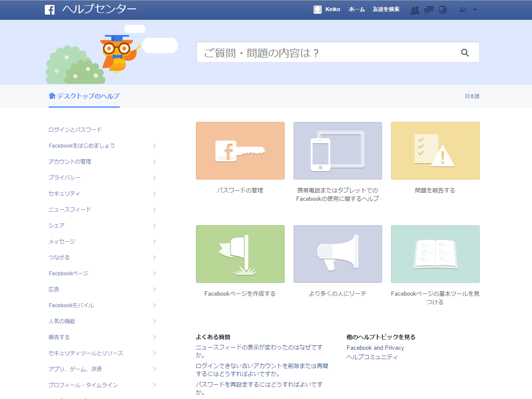
Task: Click the 他のヘルプトピックを見る heading
Action: 381,337
